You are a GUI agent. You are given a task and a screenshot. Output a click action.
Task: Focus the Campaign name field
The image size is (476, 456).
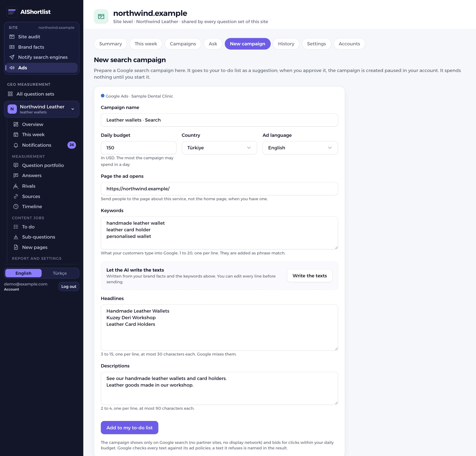pyautogui.click(x=219, y=120)
